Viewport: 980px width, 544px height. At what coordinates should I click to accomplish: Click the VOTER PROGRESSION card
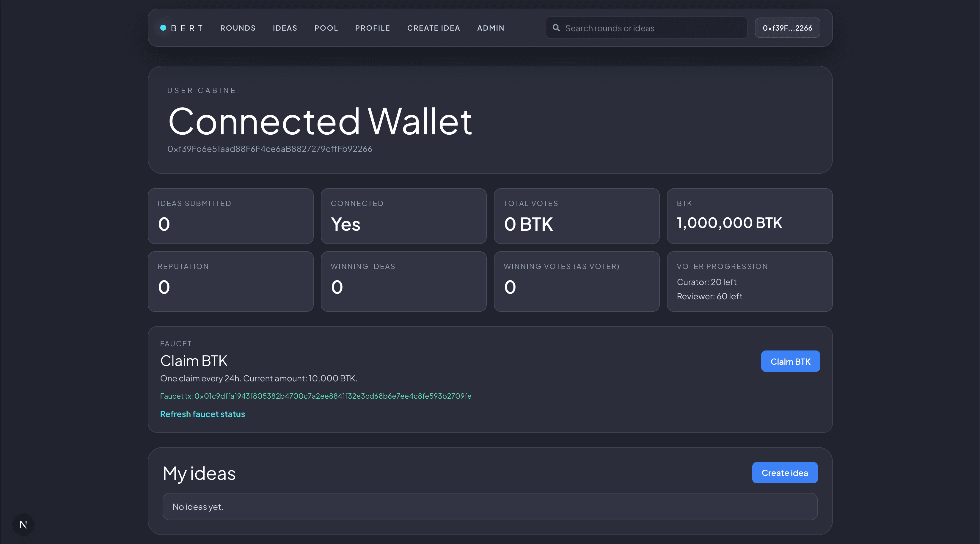(750, 282)
